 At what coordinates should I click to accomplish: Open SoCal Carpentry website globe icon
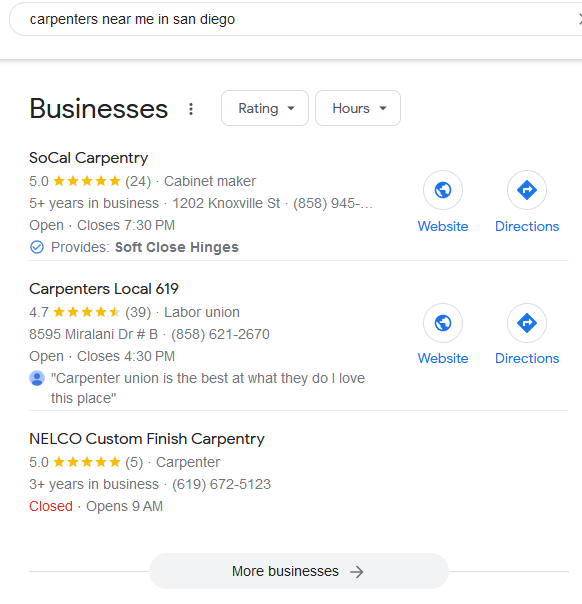click(x=443, y=190)
